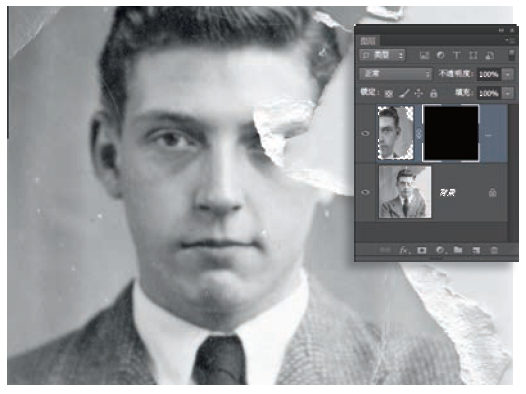The width and height of the screenshot is (526, 394).
Task: Click the background layer lock icon
Action: pos(492,192)
